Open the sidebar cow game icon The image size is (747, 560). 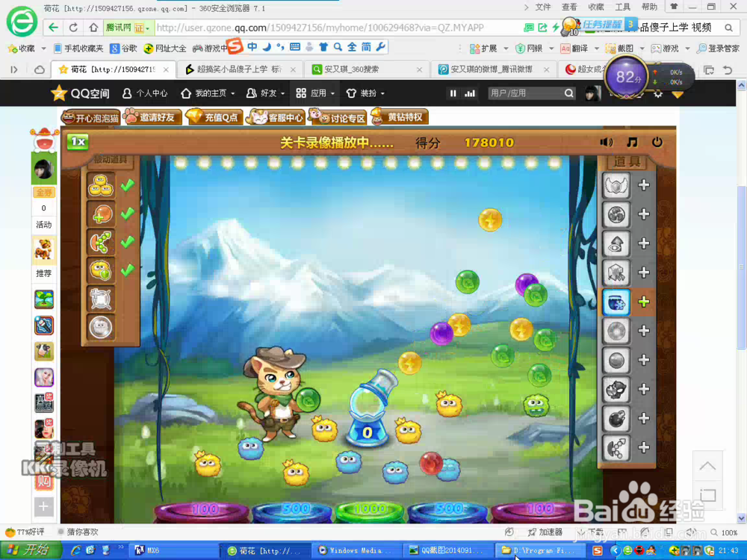coord(44,352)
